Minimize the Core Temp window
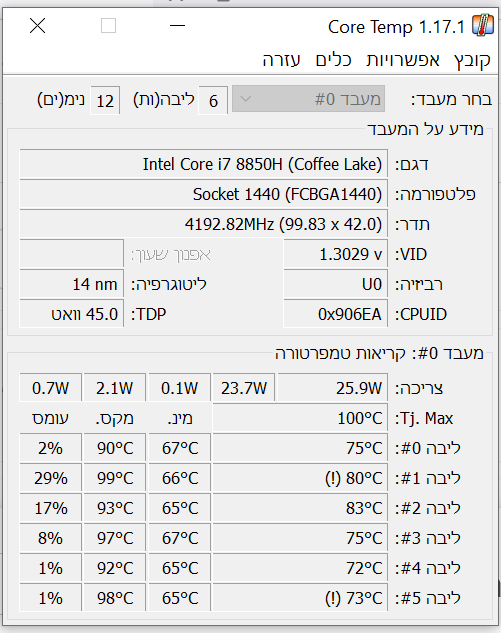The height and width of the screenshot is (633, 501). point(177,26)
